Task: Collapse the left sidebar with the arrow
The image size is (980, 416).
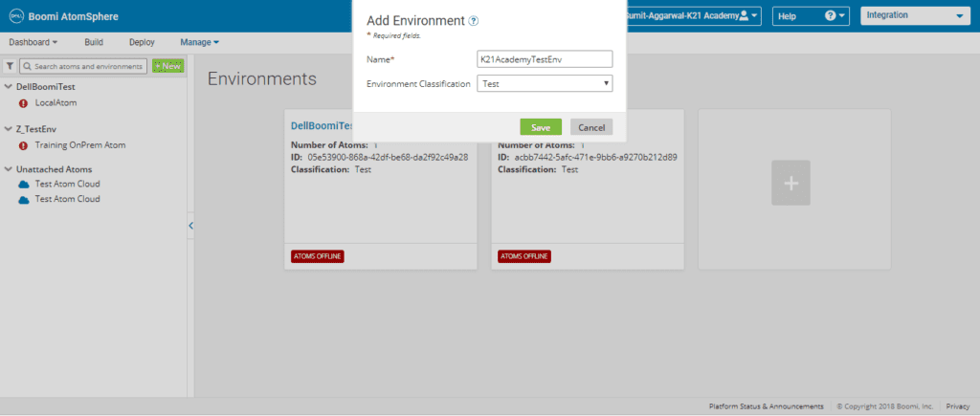Action: 190,226
